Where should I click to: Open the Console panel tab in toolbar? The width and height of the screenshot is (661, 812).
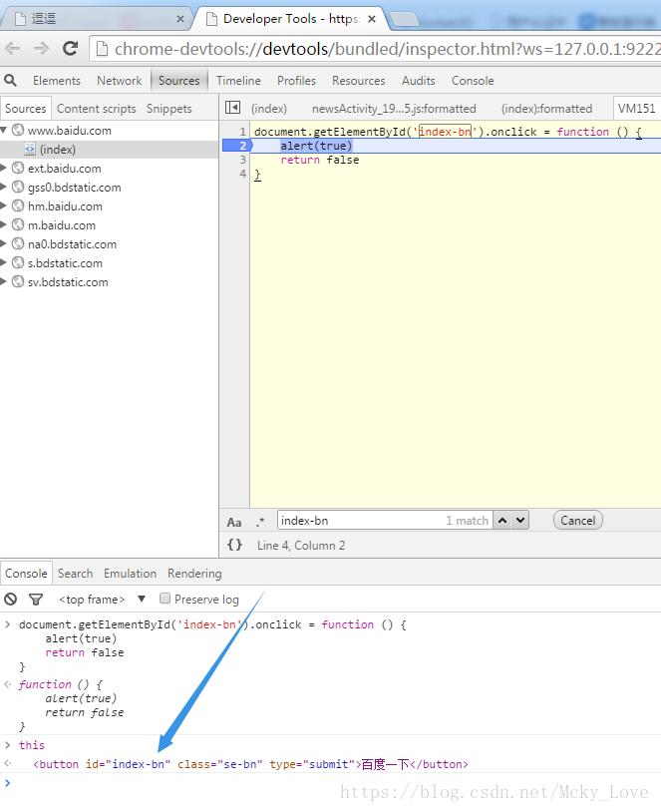click(473, 81)
